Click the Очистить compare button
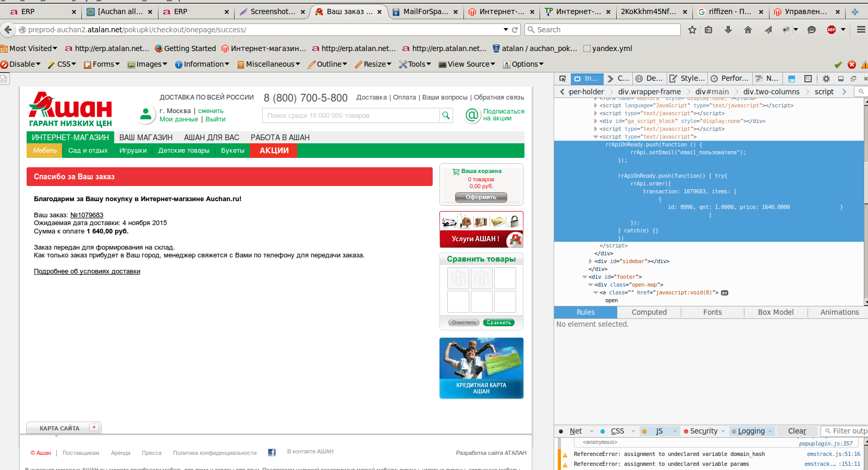This screenshot has height=470, width=868. tap(464, 323)
